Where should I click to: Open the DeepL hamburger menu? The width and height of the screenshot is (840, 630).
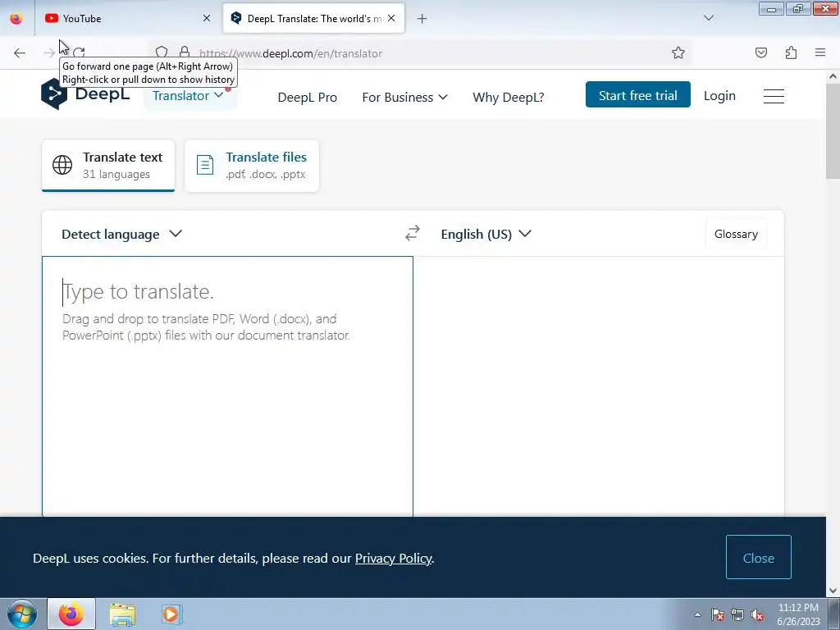tap(774, 97)
